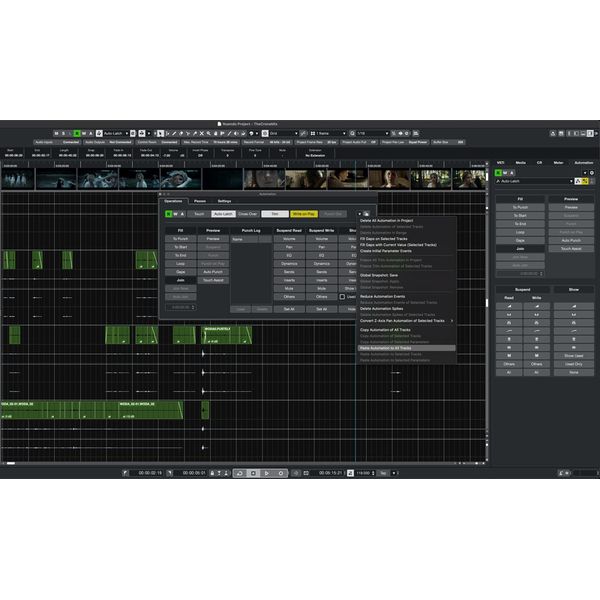This screenshot has width=600, height=600.
Task: Open the Settings tab in Automation panel
Action: [x=225, y=201]
